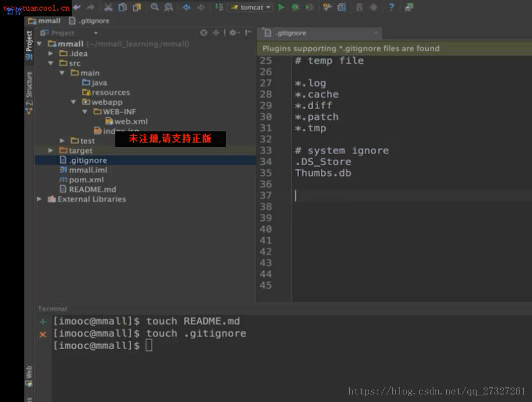Click .gitignore breadcrumb in navigation bar
This screenshot has width=532, height=402.
point(89,21)
